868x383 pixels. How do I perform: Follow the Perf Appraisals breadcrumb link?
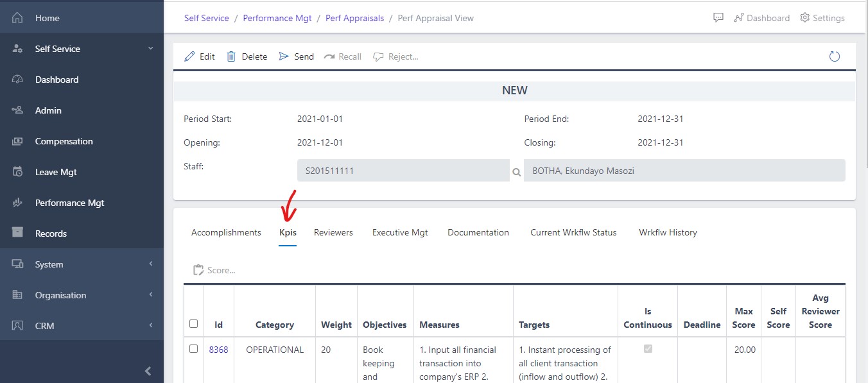tap(354, 18)
